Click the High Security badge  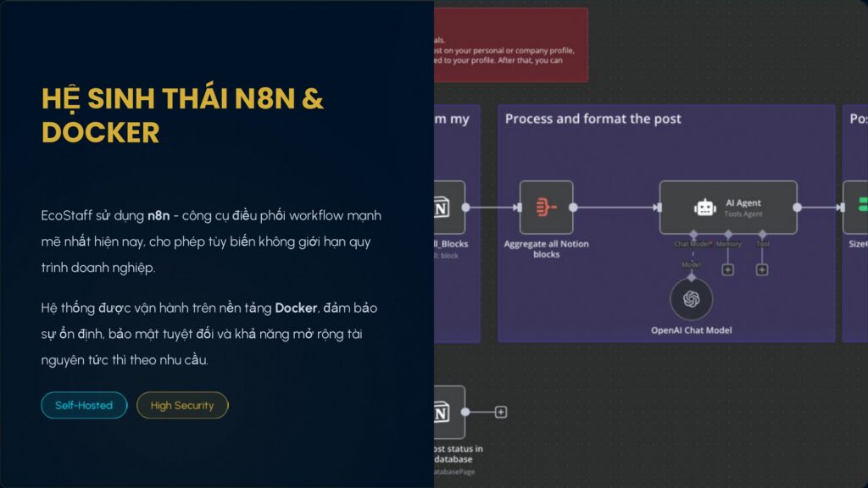click(182, 405)
